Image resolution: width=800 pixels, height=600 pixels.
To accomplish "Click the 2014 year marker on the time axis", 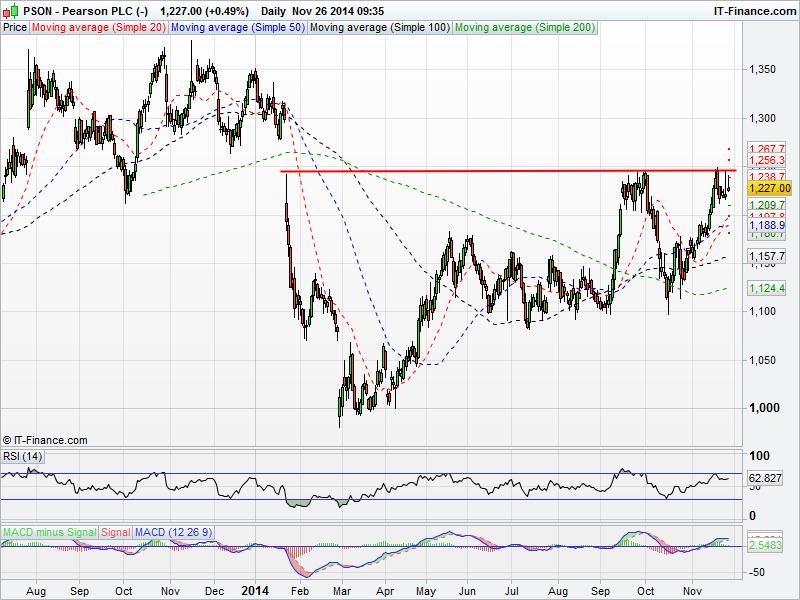I will click(x=255, y=591).
